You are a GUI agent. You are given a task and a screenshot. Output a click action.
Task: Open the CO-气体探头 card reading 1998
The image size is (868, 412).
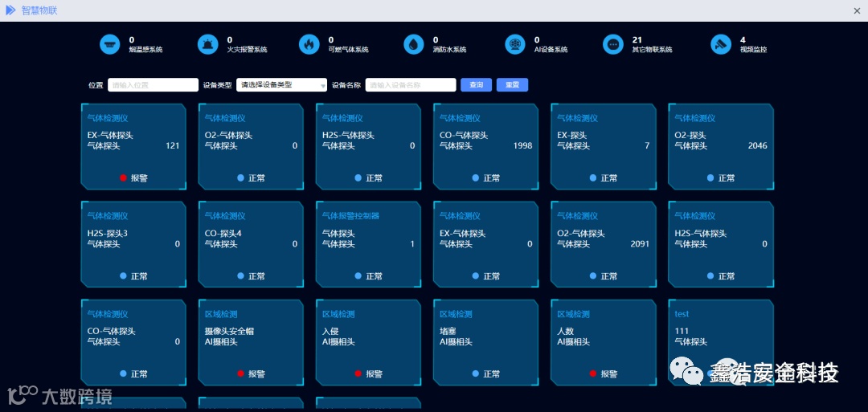click(485, 146)
